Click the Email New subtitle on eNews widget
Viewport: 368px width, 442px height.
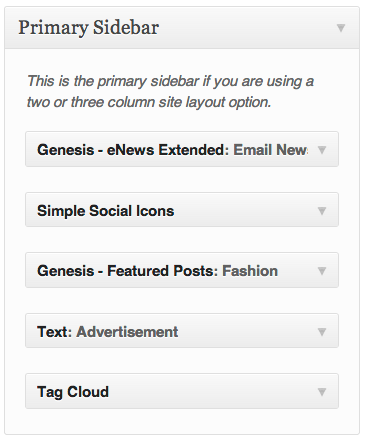[x=270, y=150]
